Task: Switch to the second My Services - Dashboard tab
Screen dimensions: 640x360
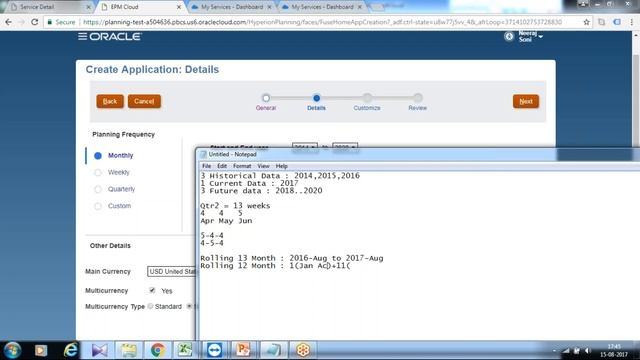Action: tap(322, 7)
